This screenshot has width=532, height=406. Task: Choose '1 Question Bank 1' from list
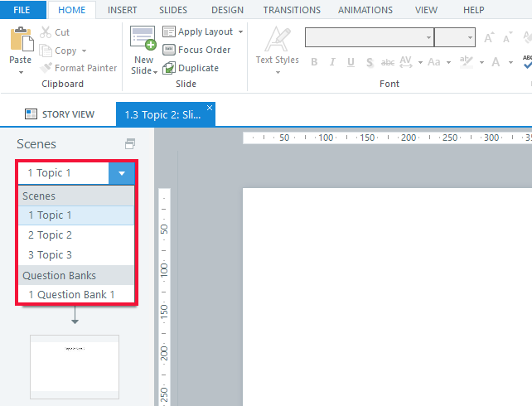coord(76,294)
